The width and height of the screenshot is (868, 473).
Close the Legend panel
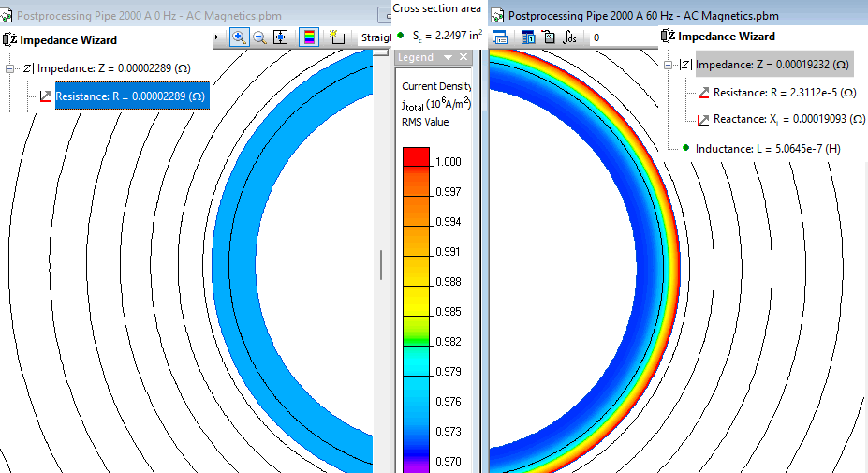pos(463,56)
